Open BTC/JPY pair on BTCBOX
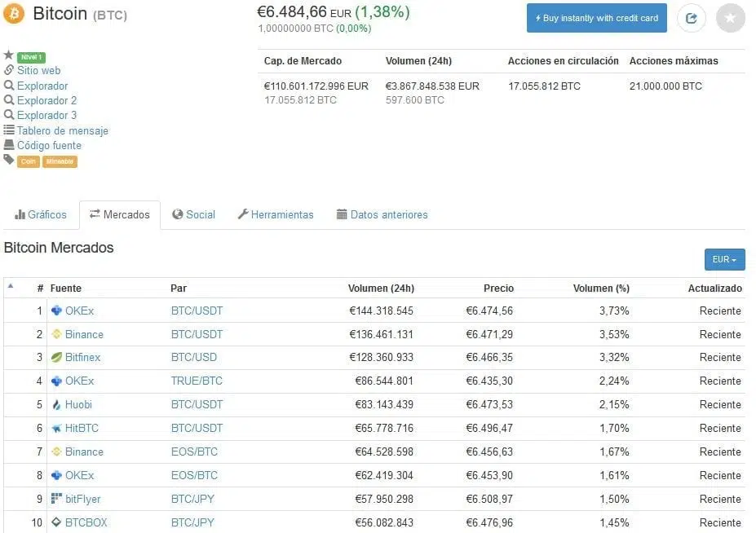This screenshot has width=756, height=533. point(192,522)
